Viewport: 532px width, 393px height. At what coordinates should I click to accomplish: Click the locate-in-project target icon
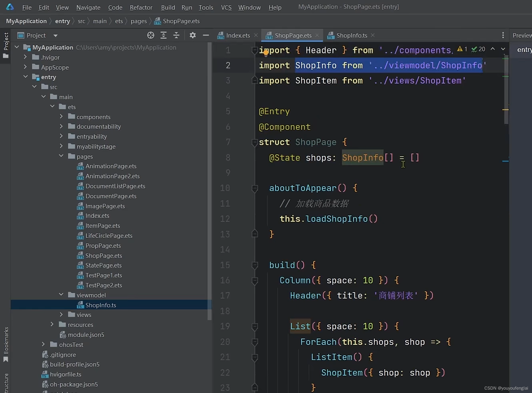[150, 35]
